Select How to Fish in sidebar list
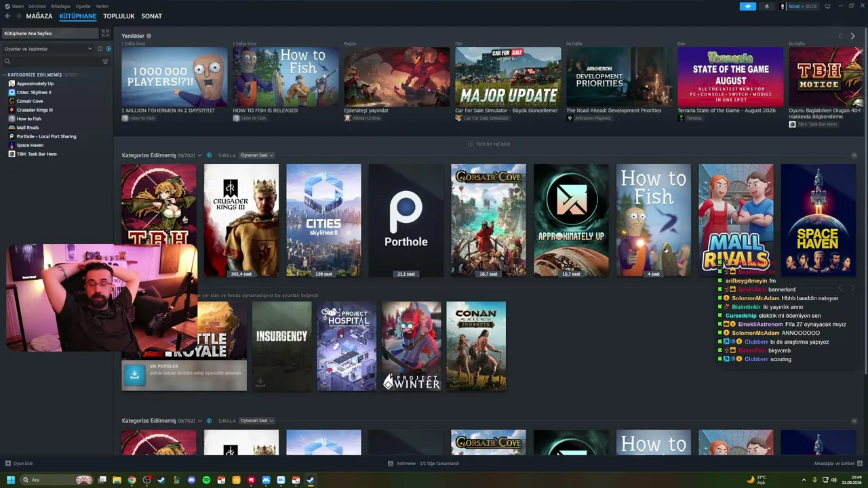 pos(28,119)
